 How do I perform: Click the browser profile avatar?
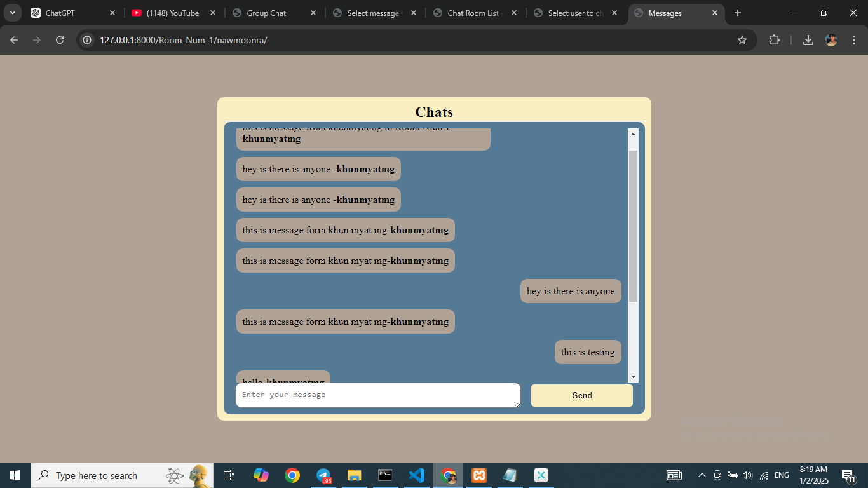pos(831,39)
